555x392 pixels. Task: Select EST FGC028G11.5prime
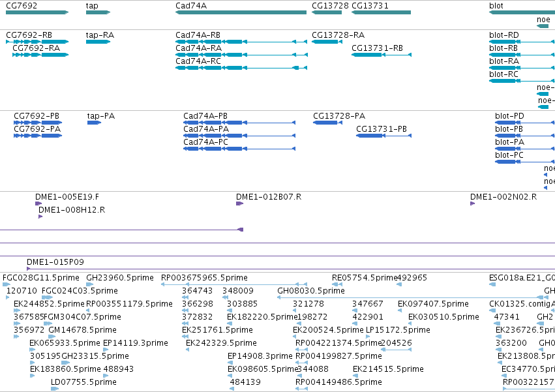pyautogui.click(x=7, y=284)
